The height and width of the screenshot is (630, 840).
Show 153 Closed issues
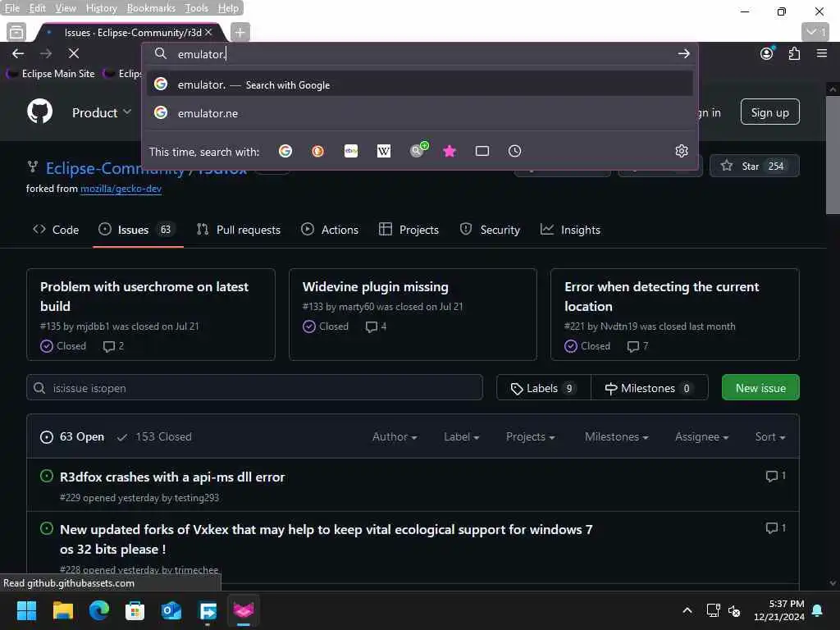(x=155, y=436)
